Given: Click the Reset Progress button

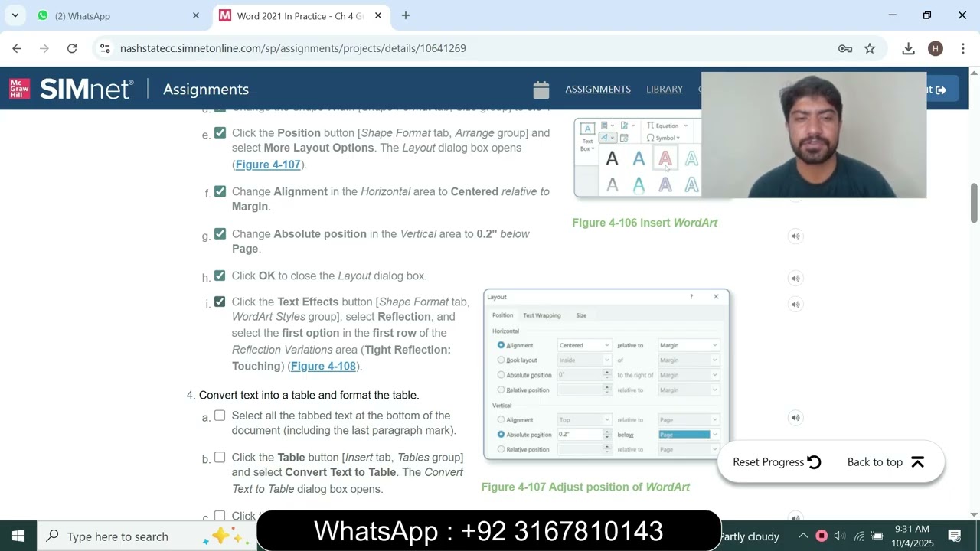Looking at the screenshot, I should (x=776, y=461).
